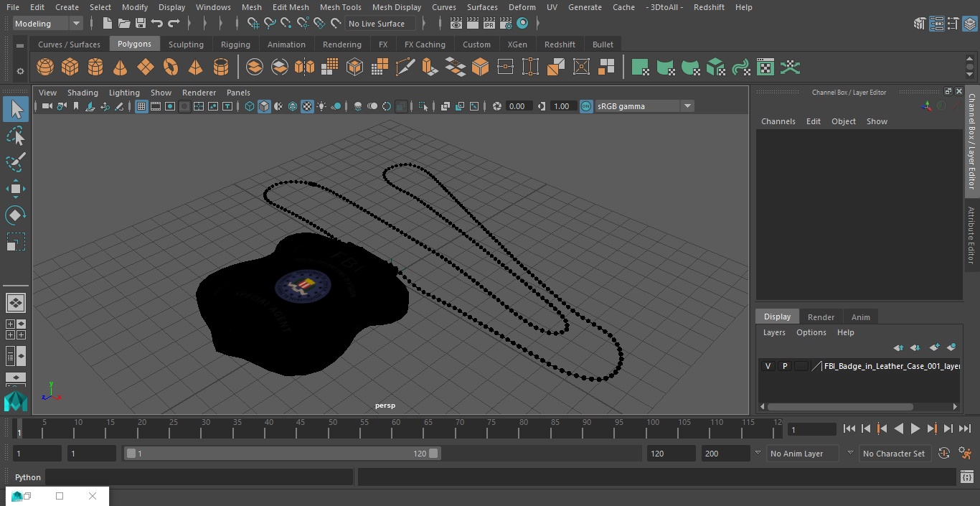Click the No Live Surface field
980x506 pixels.
(380, 24)
